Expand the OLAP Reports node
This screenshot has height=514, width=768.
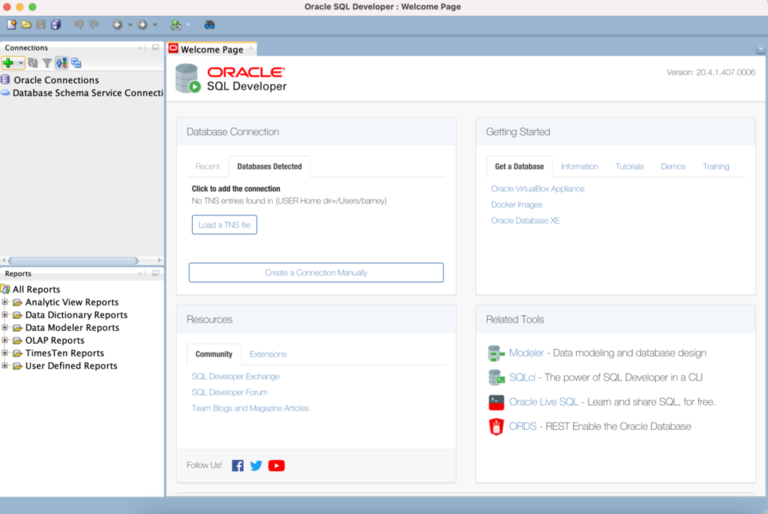[x=5, y=340]
